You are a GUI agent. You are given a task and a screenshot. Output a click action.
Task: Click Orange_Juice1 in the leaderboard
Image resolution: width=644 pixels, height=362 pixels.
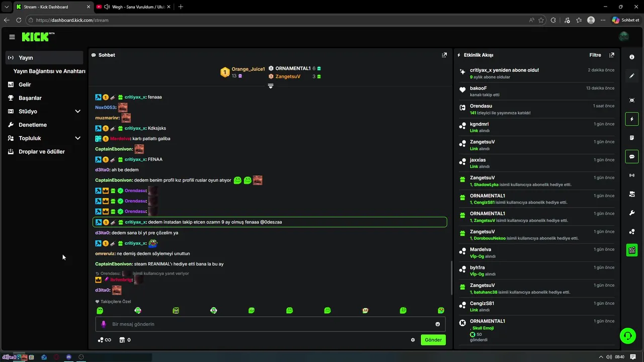pos(248,69)
